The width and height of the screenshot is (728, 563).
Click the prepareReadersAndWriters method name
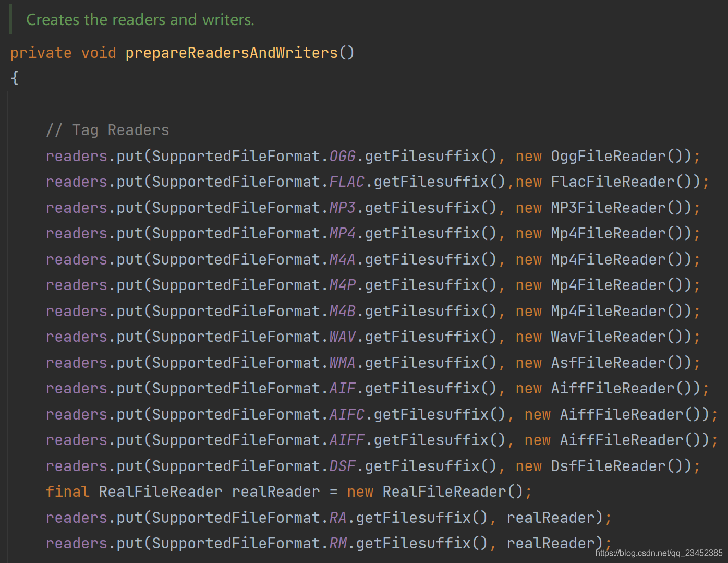point(231,52)
